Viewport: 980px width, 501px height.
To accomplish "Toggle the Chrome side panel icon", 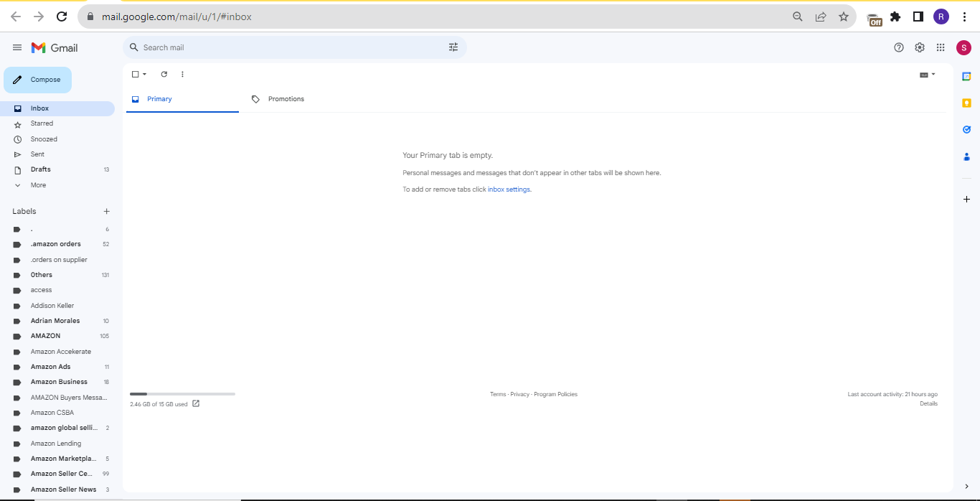I will (x=918, y=17).
